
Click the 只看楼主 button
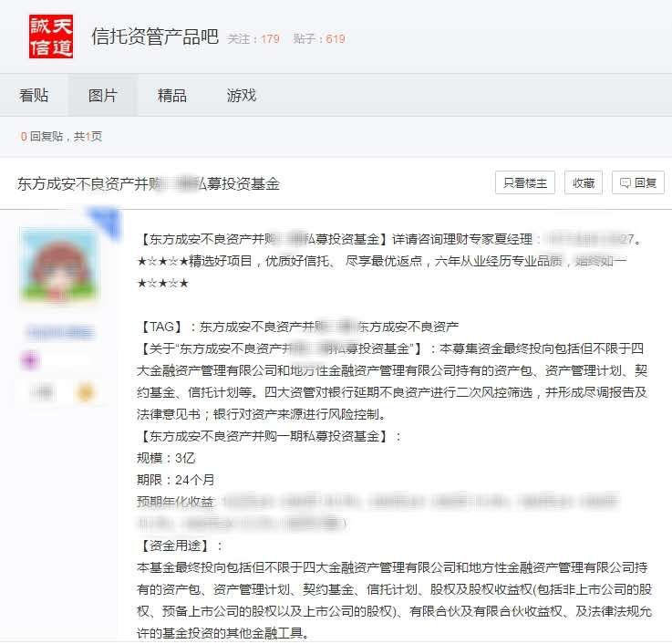(525, 182)
